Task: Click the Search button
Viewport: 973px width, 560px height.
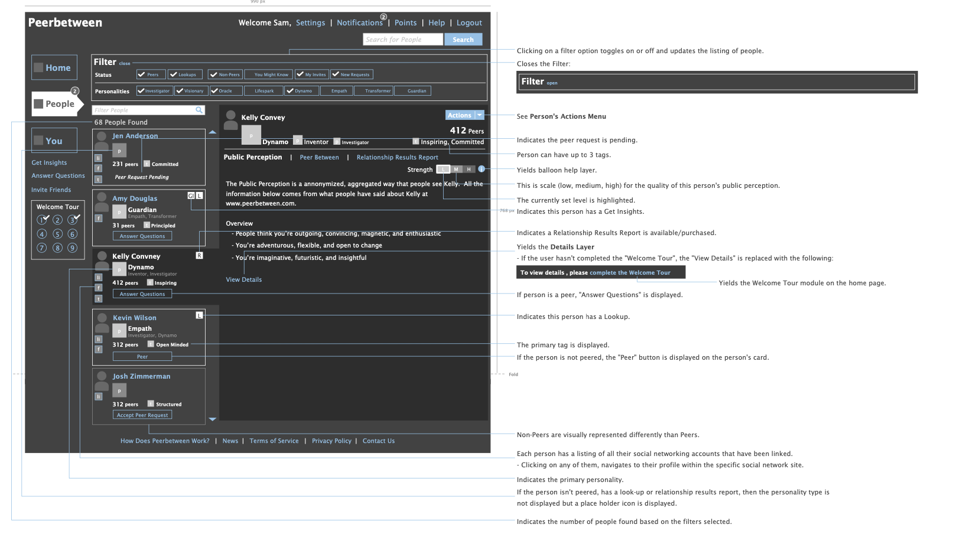Action: pyautogui.click(x=463, y=40)
